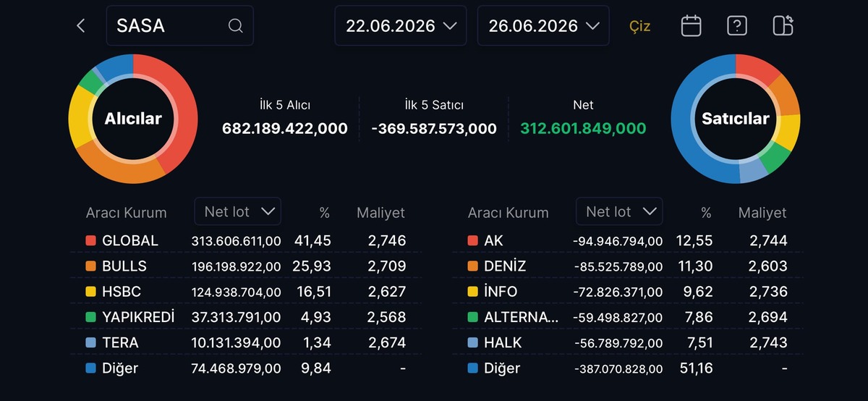868x401 pixels.
Task: Select the orange BULLS broker row
Action: 246,266
